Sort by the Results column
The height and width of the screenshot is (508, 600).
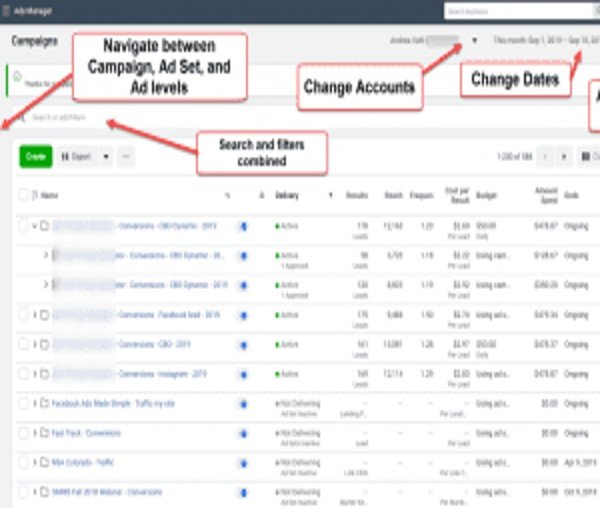[x=357, y=195]
